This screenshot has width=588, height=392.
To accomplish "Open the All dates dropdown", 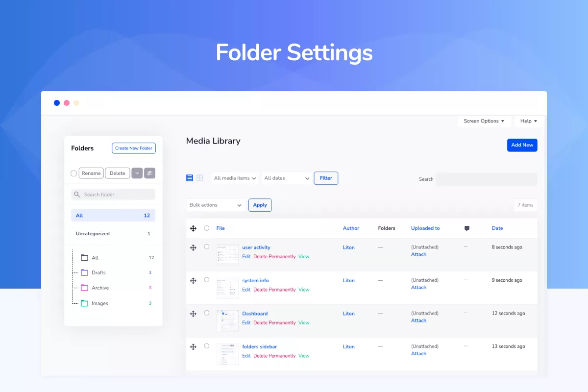I will click(x=287, y=178).
